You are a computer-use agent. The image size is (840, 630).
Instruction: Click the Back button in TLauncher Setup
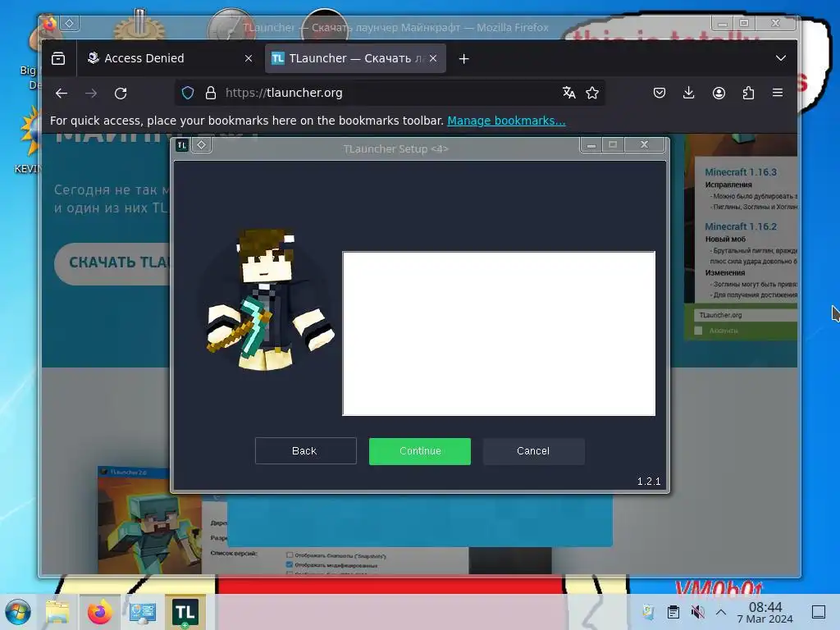click(305, 451)
